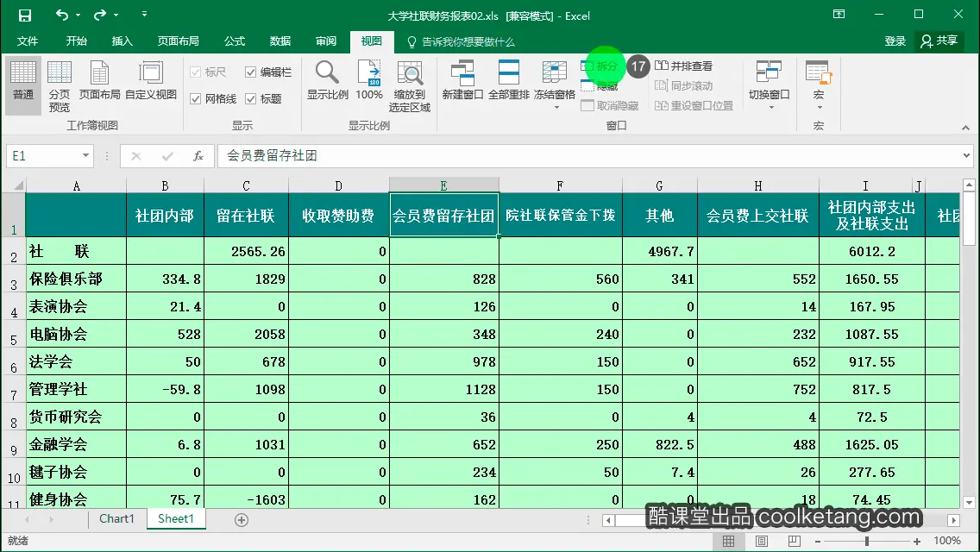Customize Quick Access Toolbar dropdown

point(144,15)
